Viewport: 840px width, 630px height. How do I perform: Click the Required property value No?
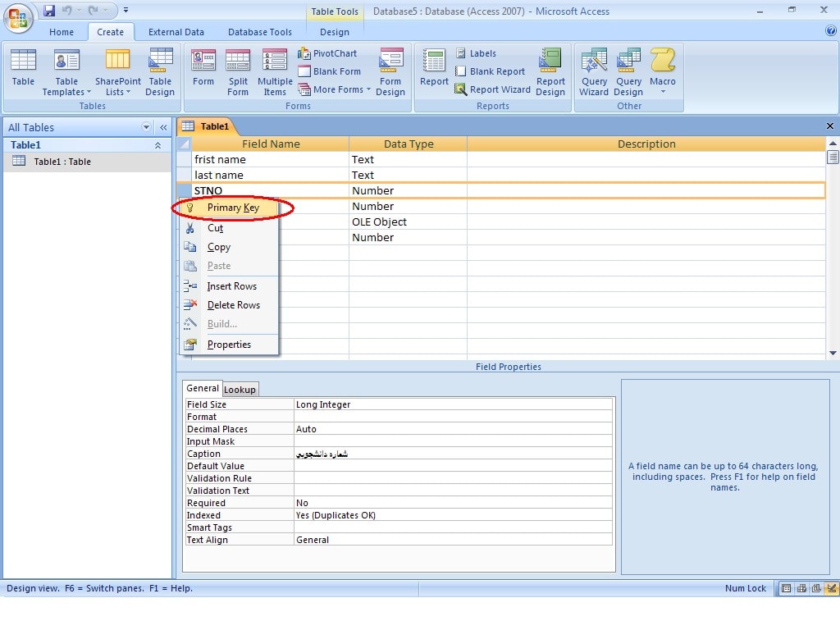453,503
